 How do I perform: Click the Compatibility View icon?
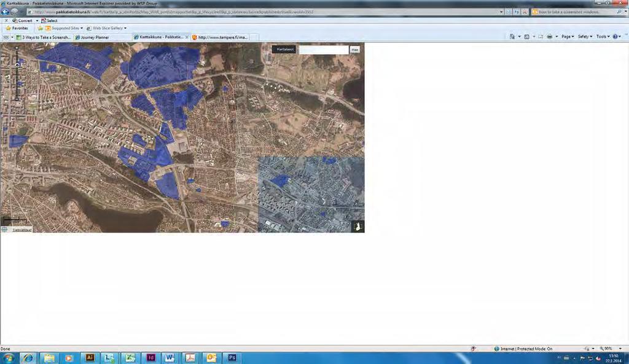pos(509,12)
